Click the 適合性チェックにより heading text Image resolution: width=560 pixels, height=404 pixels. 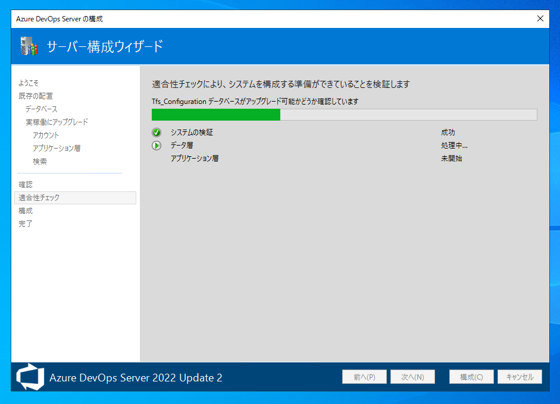[281, 84]
